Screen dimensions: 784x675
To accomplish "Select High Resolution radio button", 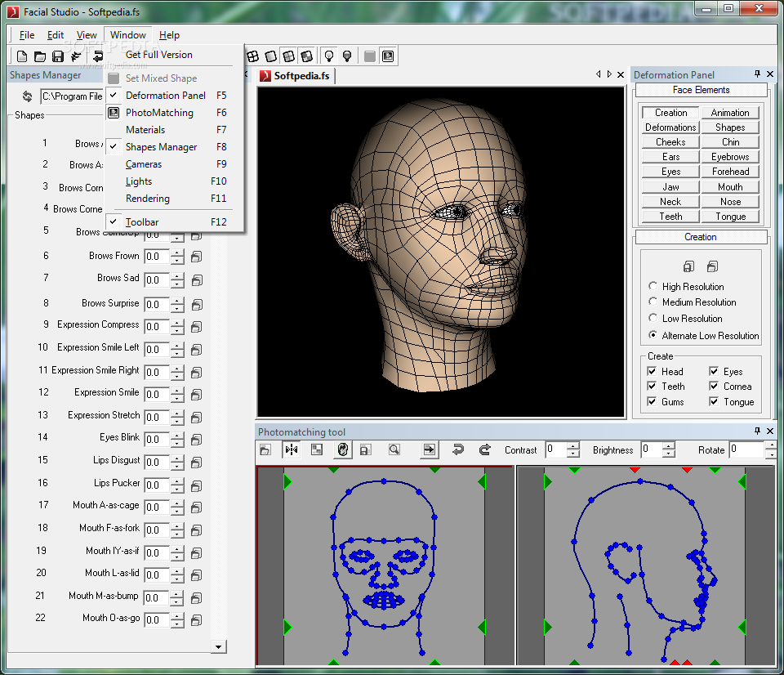I will [x=653, y=287].
